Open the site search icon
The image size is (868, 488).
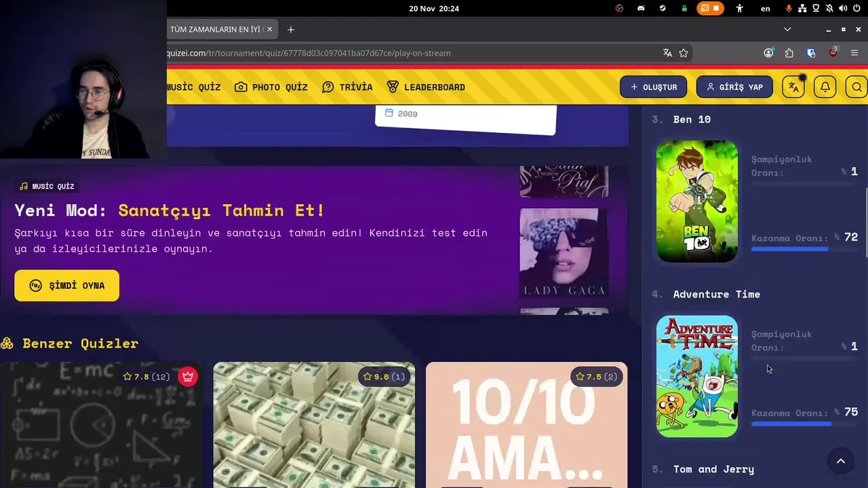pos(857,87)
